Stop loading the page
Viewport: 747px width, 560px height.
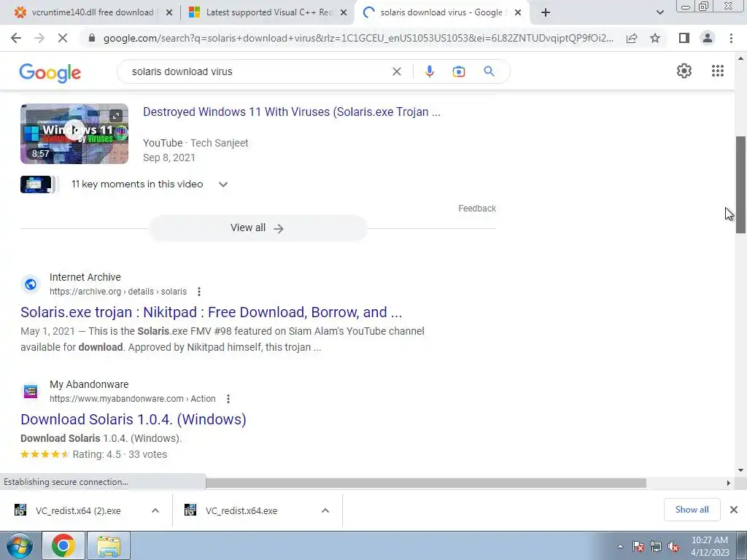coord(63,38)
